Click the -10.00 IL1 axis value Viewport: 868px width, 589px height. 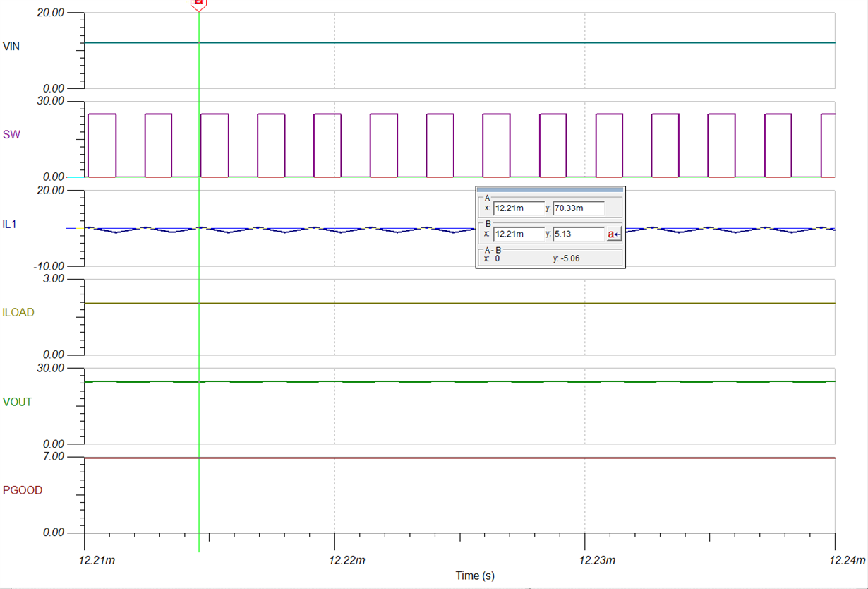pos(49,266)
